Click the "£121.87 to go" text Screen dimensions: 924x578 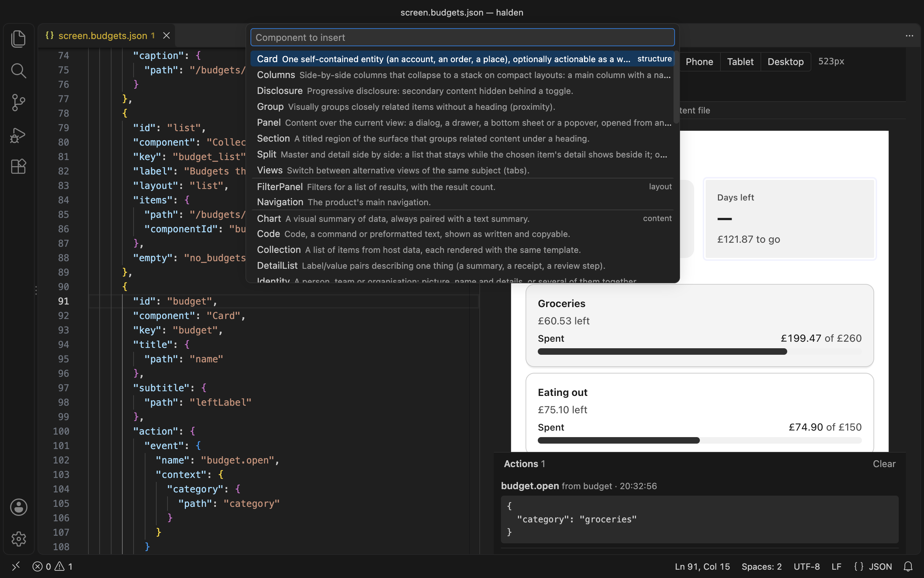point(748,239)
